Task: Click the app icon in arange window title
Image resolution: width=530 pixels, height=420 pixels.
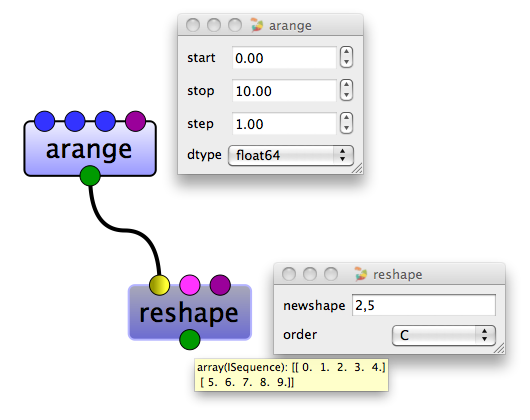Action: coord(257,25)
